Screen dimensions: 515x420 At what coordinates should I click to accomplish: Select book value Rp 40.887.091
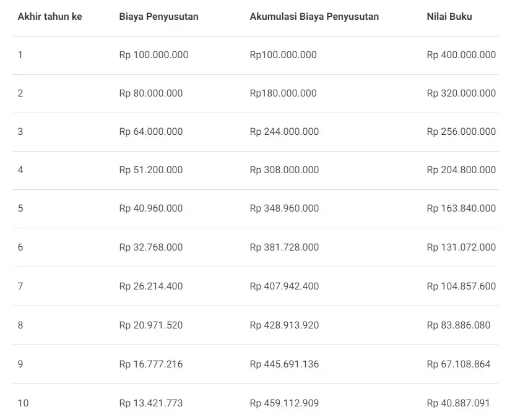click(458, 403)
